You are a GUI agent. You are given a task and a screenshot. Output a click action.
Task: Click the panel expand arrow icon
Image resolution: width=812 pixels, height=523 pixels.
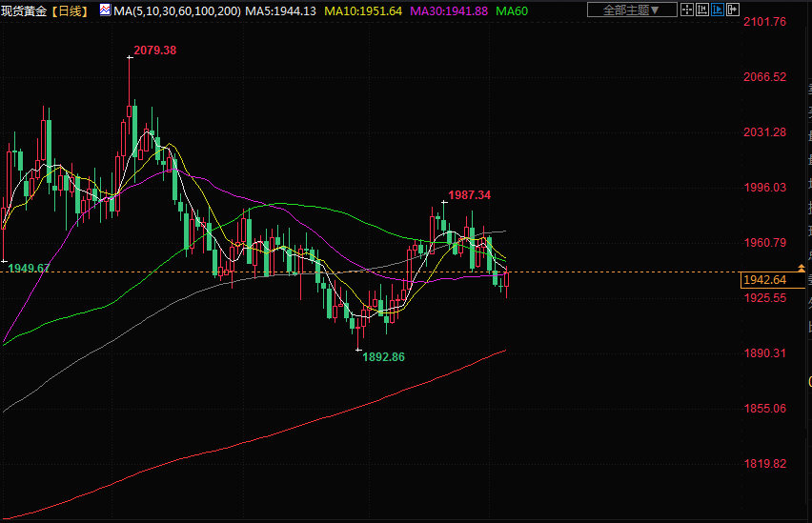click(732, 10)
